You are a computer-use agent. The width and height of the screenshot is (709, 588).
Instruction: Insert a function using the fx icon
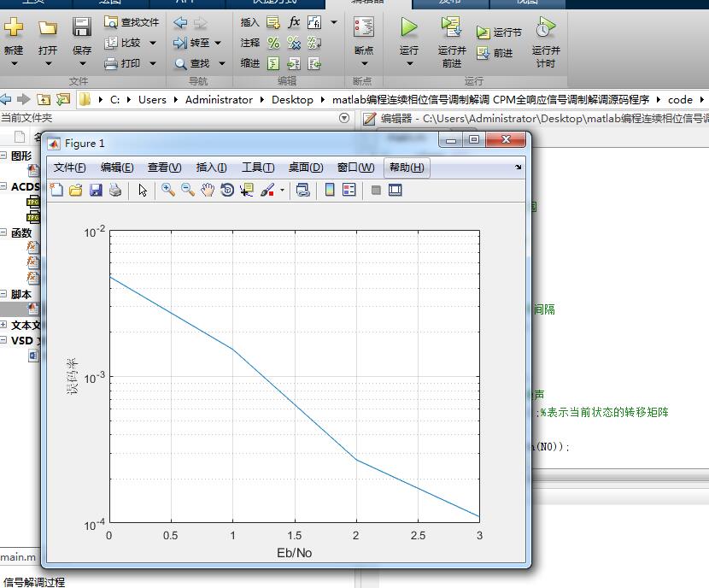[x=294, y=22]
